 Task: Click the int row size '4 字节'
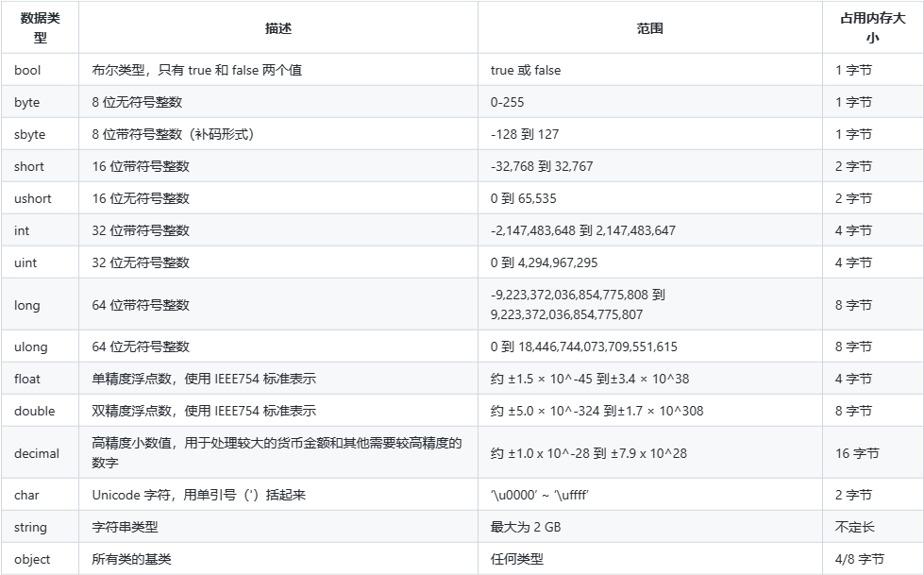click(853, 230)
